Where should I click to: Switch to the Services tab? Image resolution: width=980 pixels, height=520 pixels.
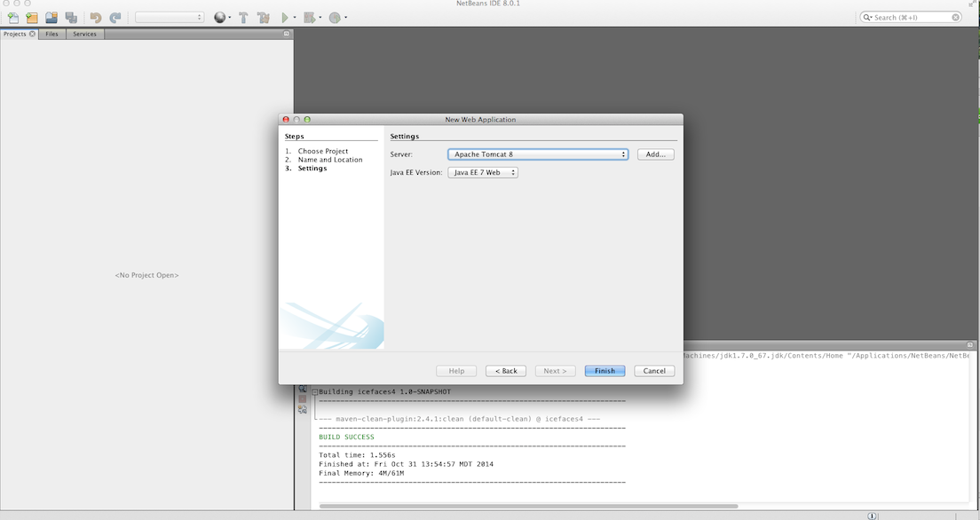tap(84, 34)
